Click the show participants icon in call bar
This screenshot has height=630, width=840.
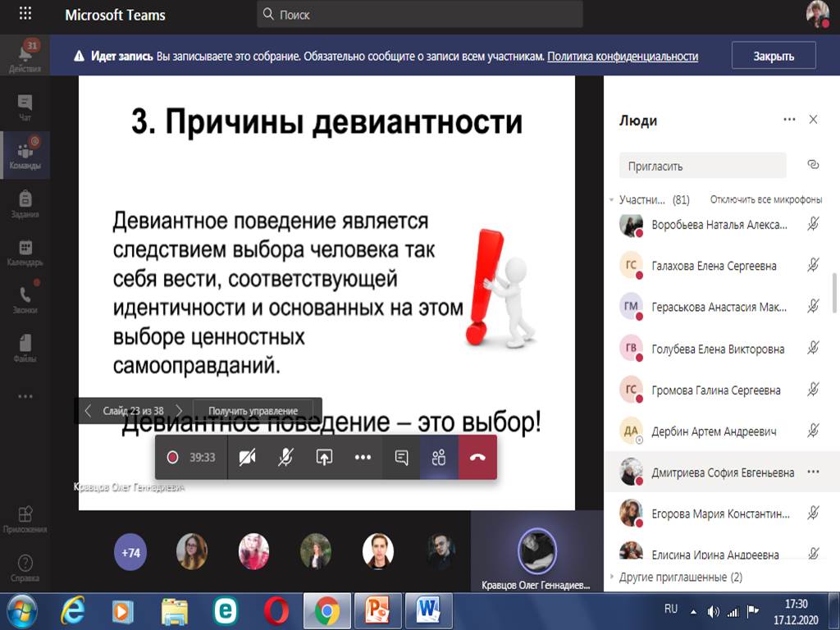(x=439, y=457)
